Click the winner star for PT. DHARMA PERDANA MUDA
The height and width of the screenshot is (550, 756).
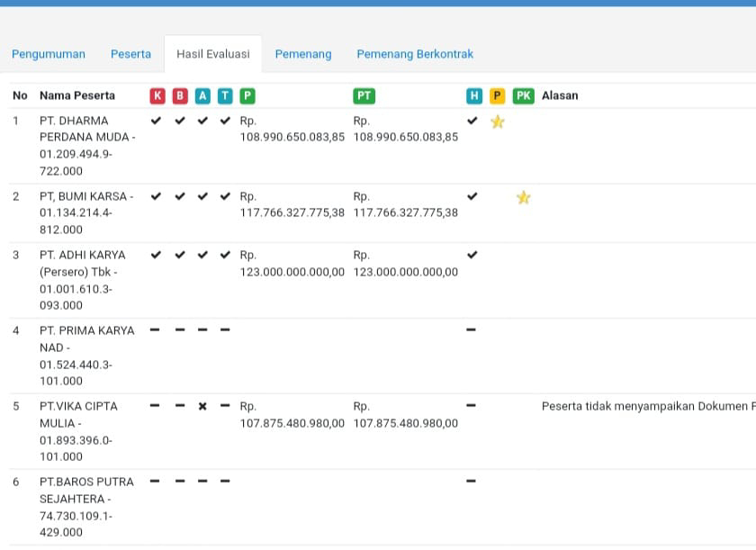click(497, 122)
